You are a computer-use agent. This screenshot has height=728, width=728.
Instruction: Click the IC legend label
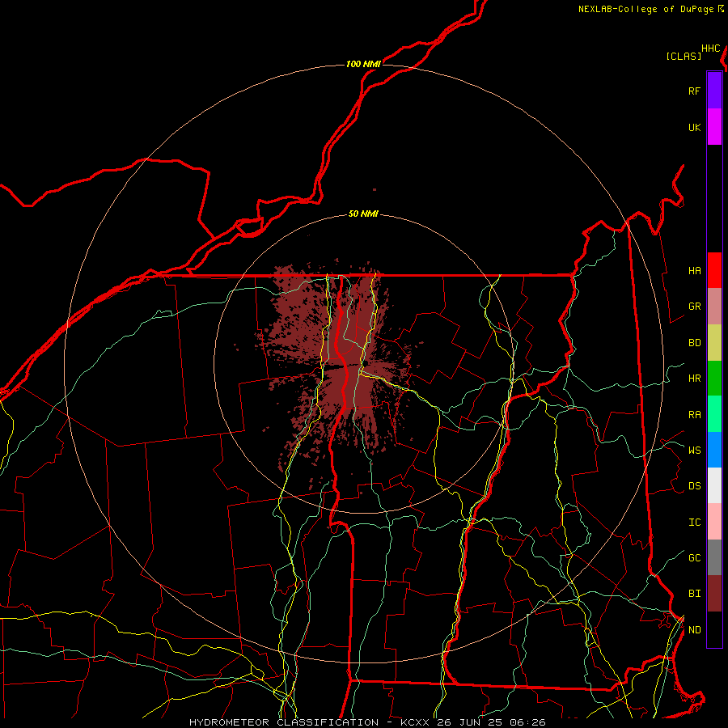694,523
